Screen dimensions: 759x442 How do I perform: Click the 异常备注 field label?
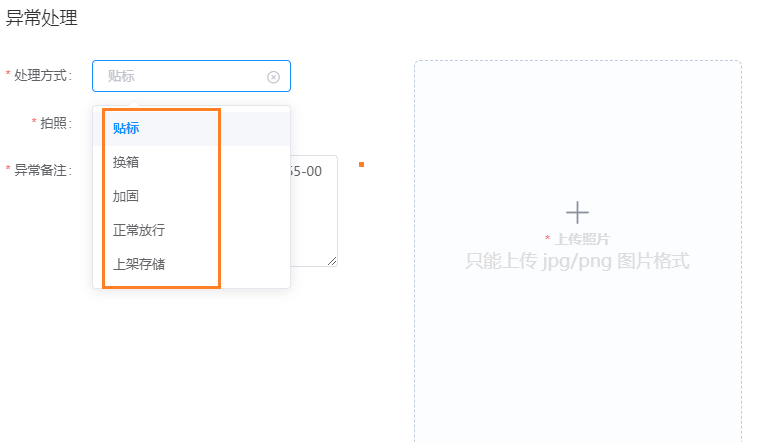point(43,170)
